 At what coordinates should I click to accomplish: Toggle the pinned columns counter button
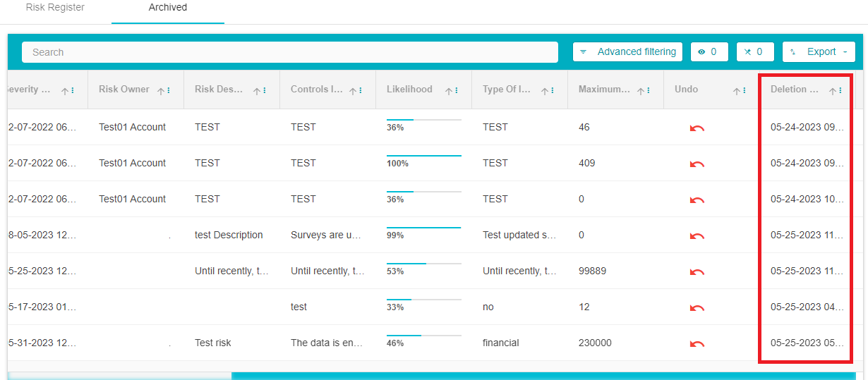pyautogui.click(x=754, y=52)
